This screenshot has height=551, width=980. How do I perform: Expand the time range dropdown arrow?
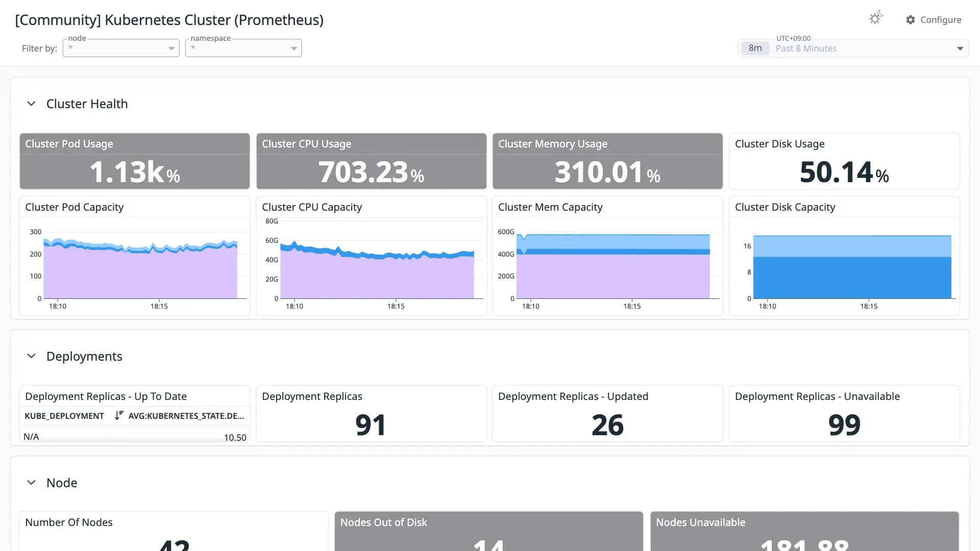click(960, 48)
